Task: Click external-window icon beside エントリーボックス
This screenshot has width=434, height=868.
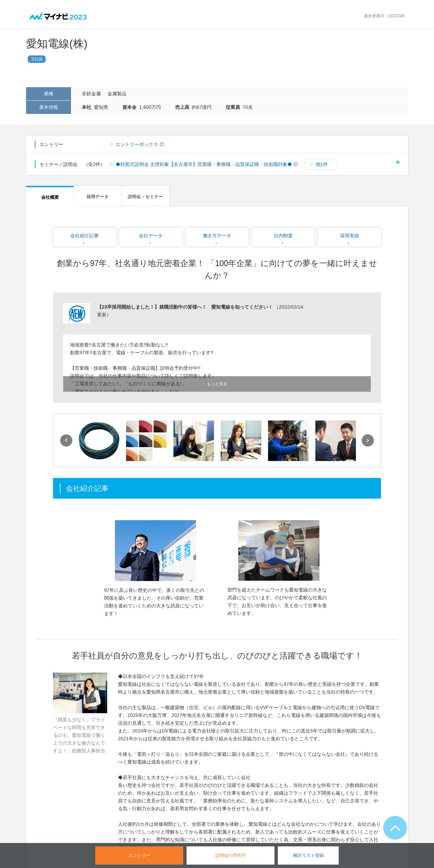Action: [162, 144]
